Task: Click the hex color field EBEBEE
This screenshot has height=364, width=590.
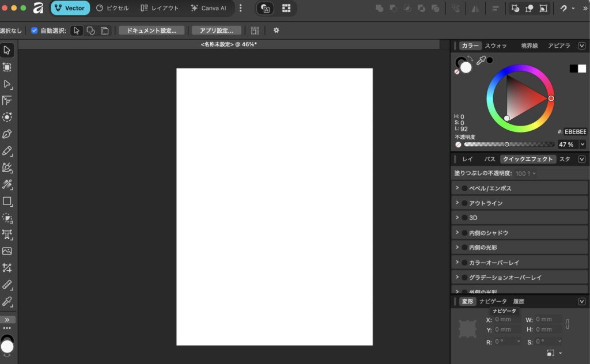Action: (x=575, y=132)
